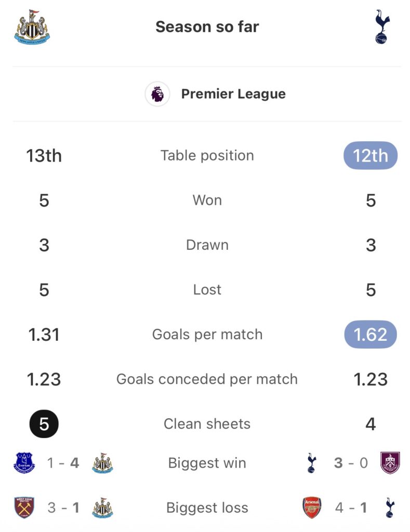Viewport: 410px width, 532px height.
Task: Open the Everton 1 - 4 match result
Action: pyautogui.click(x=63, y=463)
